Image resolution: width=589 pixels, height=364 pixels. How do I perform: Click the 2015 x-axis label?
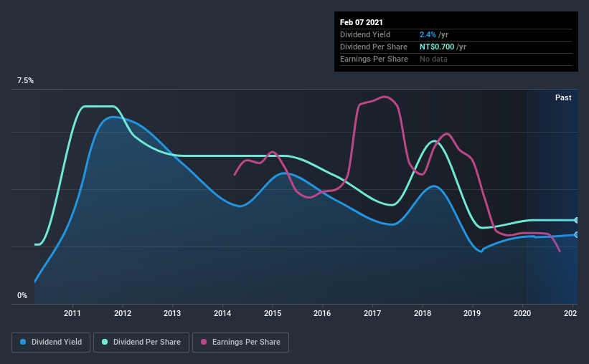click(273, 313)
